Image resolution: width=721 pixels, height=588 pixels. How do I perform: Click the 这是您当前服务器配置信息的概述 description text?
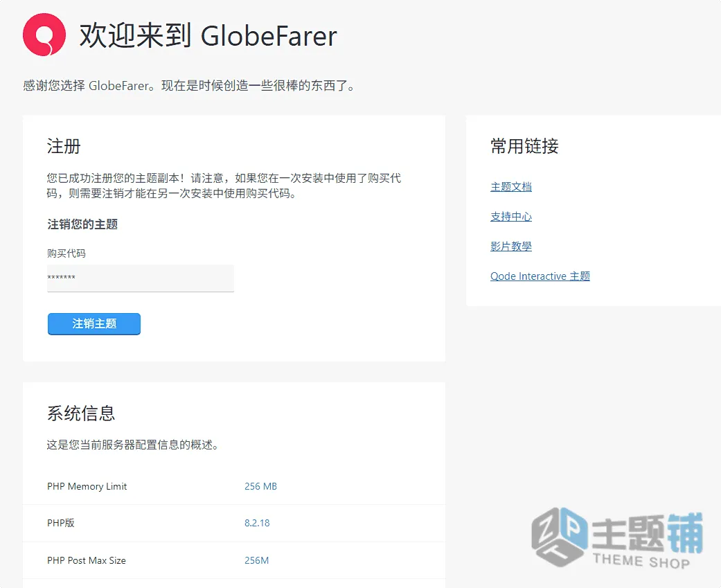tap(132, 445)
